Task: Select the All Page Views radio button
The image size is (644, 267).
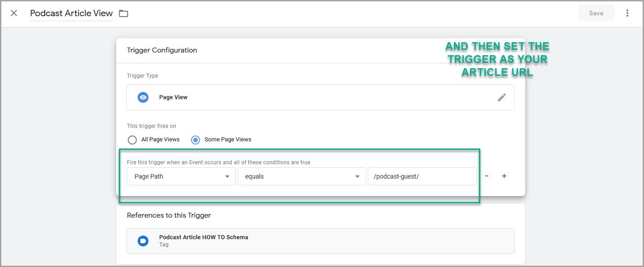Action: coord(132,140)
